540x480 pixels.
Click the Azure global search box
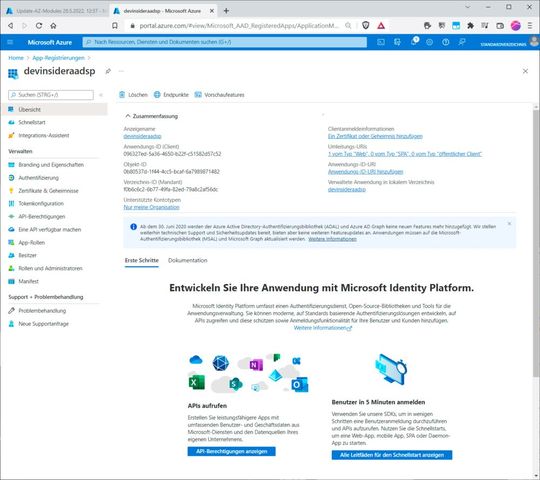pyautogui.click(x=225, y=42)
